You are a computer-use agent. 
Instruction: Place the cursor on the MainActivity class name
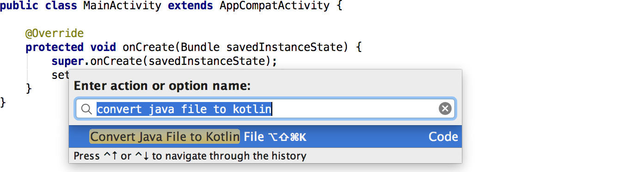pos(123,7)
